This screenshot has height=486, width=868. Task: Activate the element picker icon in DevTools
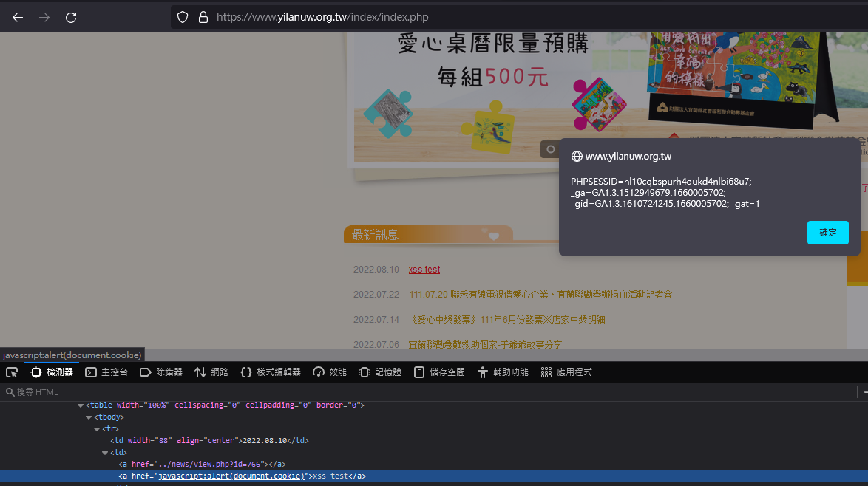12,372
